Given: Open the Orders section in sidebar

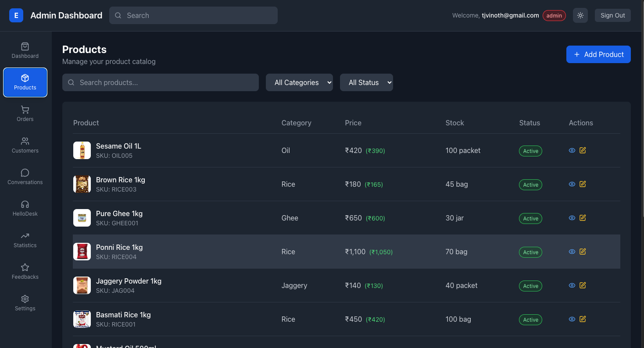Looking at the screenshot, I should [25, 114].
